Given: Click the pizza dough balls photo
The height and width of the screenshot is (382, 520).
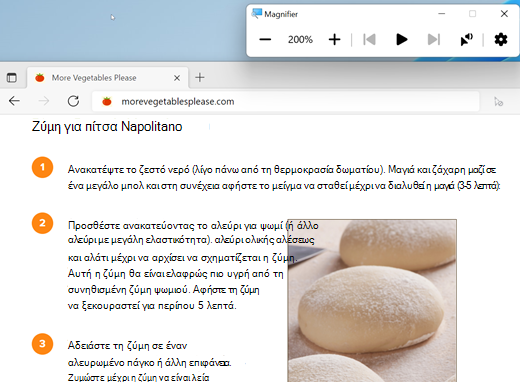Looking at the screenshot, I should pyautogui.click(x=372, y=301).
